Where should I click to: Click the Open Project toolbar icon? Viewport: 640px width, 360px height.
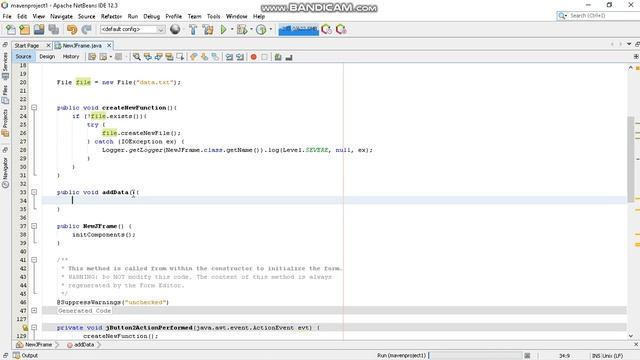coord(39,29)
